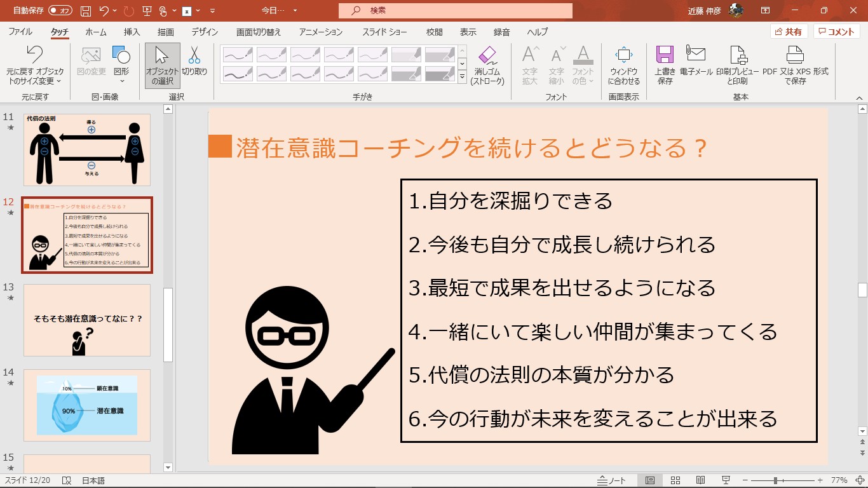
Task: Open 印刷プレビューと印刷
Action: [737, 65]
